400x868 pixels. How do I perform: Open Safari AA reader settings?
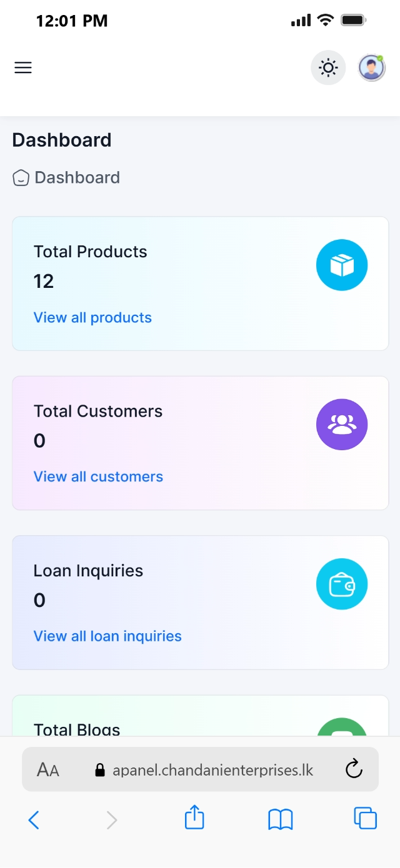48,770
